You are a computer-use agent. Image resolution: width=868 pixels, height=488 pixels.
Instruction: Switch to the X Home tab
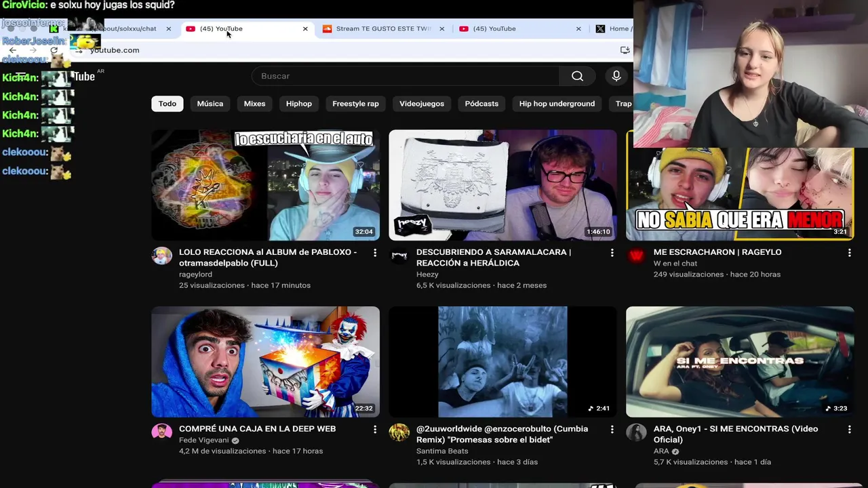point(612,28)
